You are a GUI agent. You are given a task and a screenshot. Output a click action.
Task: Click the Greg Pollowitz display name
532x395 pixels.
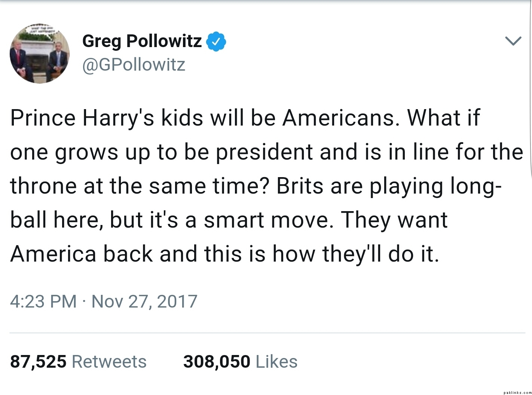coord(142,41)
